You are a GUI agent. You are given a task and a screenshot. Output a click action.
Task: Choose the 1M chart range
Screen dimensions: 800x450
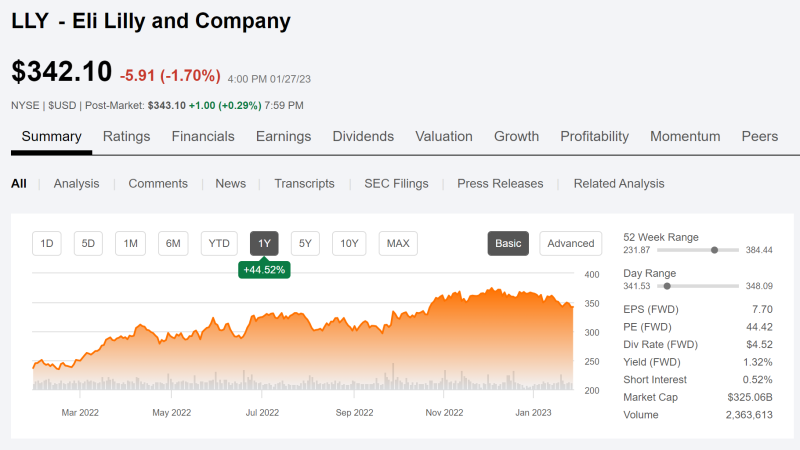(x=131, y=243)
